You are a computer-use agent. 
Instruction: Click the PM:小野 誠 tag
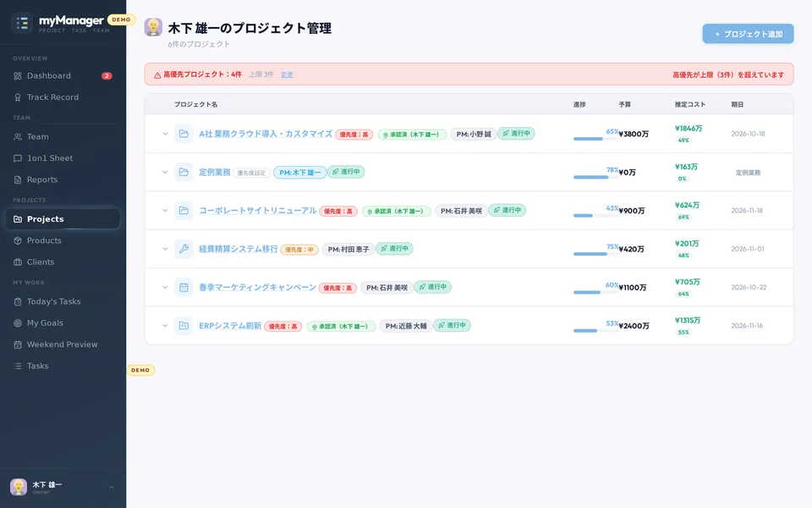click(x=474, y=134)
